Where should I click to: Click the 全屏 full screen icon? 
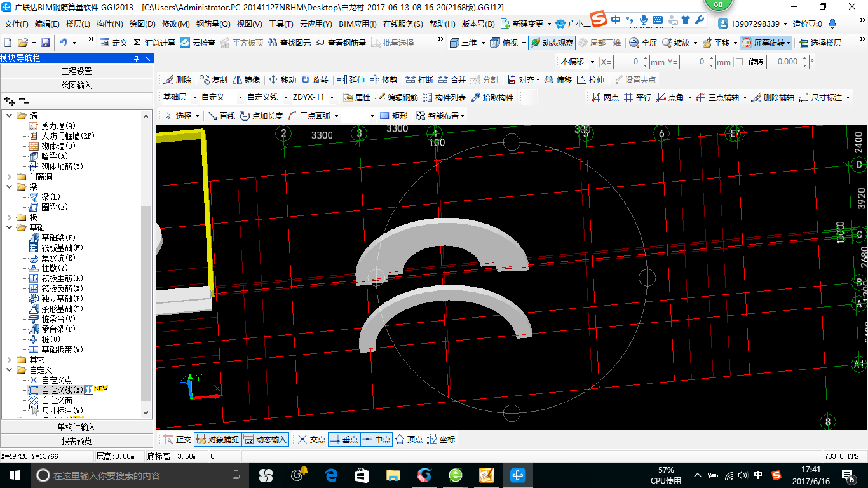643,43
